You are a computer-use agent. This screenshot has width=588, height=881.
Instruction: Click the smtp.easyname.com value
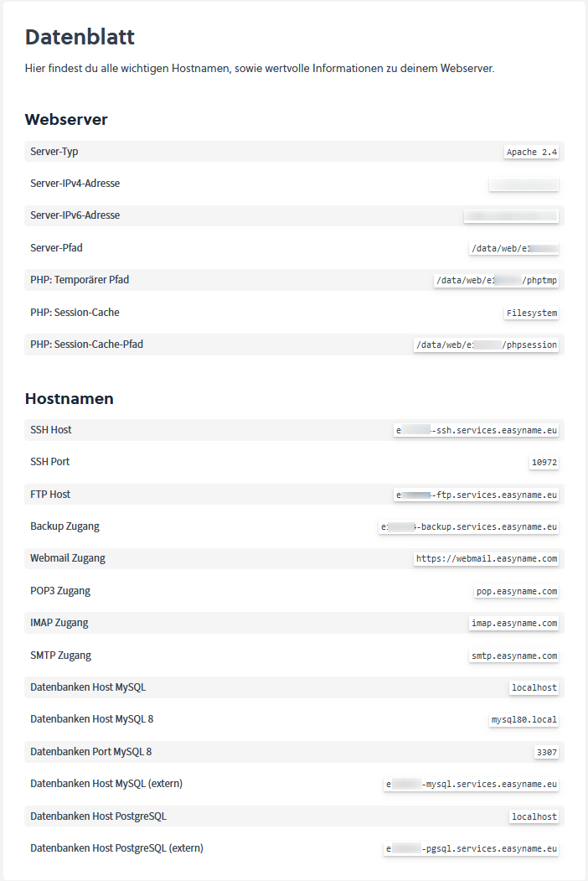(513, 656)
